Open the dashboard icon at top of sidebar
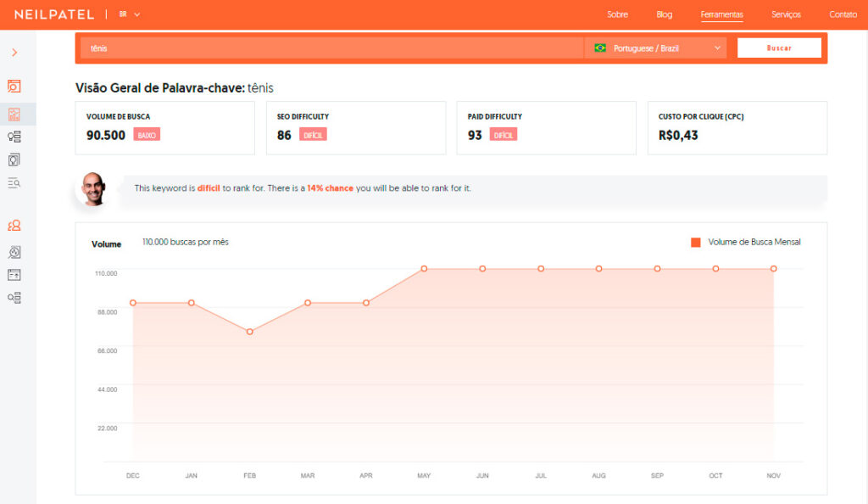The height and width of the screenshot is (504, 868). (x=14, y=86)
